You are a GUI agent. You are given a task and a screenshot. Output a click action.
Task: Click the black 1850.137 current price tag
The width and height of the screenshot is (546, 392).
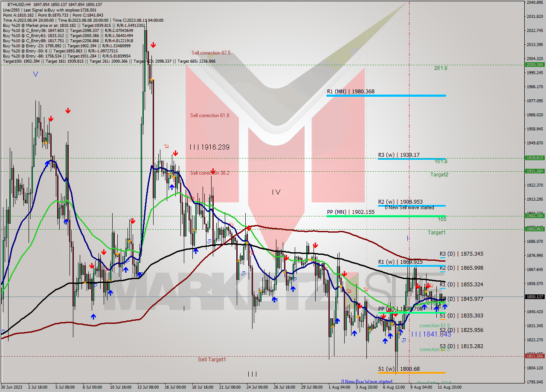(x=534, y=297)
